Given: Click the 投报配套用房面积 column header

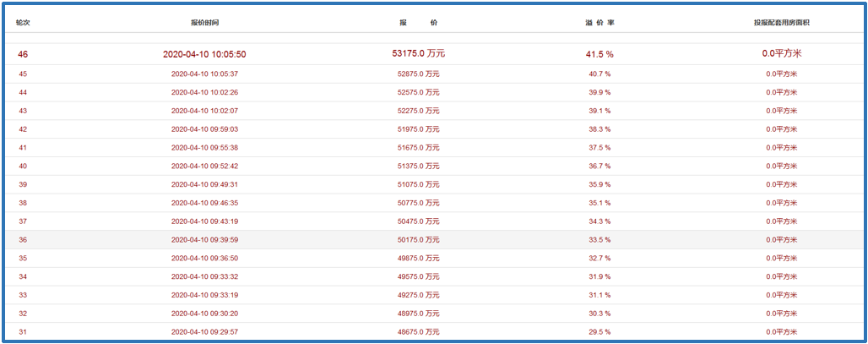Looking at the screenshot, I should 782,22.
